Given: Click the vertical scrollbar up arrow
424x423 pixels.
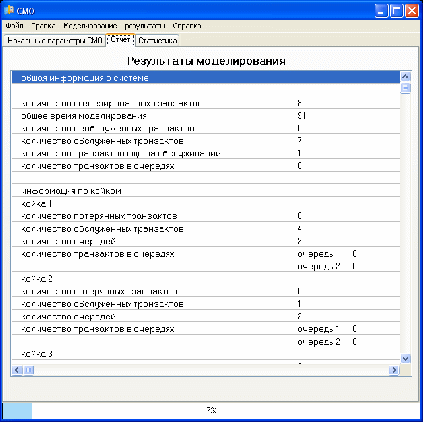Looking at the screenshot, I should click(405, 77).
